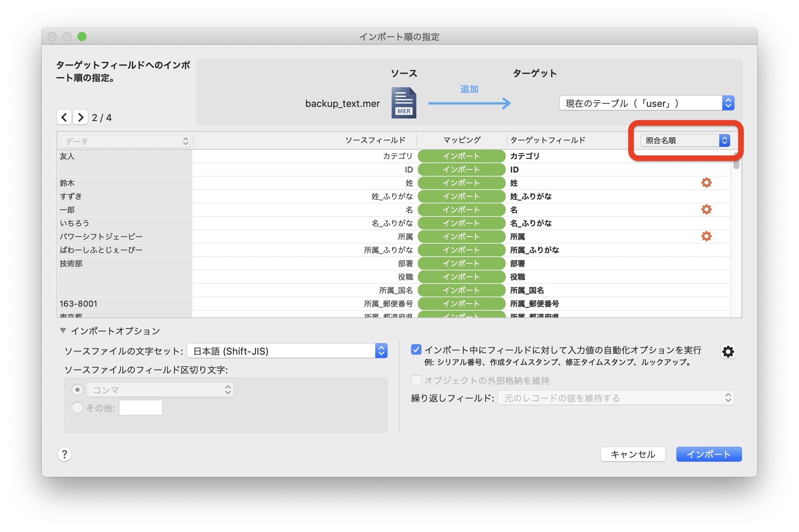
Task: Click the blue 追加 import action arrow
Action: point(469,102)
